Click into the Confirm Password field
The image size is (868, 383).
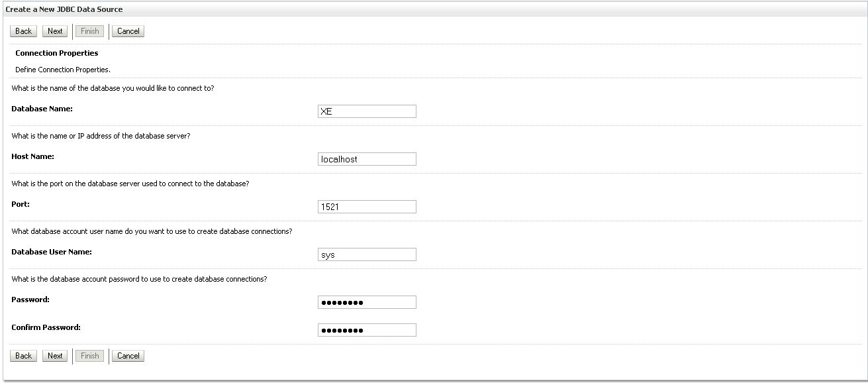367,330
